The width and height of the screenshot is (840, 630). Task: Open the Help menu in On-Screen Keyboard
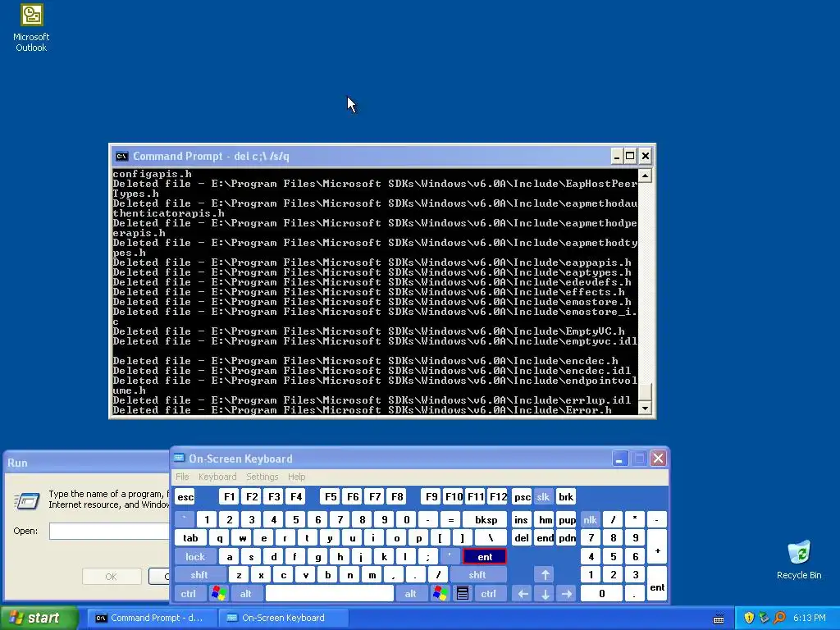296,477
